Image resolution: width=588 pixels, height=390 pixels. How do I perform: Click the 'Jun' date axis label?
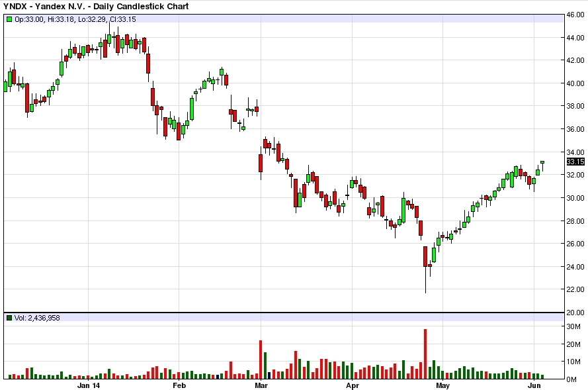(534, 385)
